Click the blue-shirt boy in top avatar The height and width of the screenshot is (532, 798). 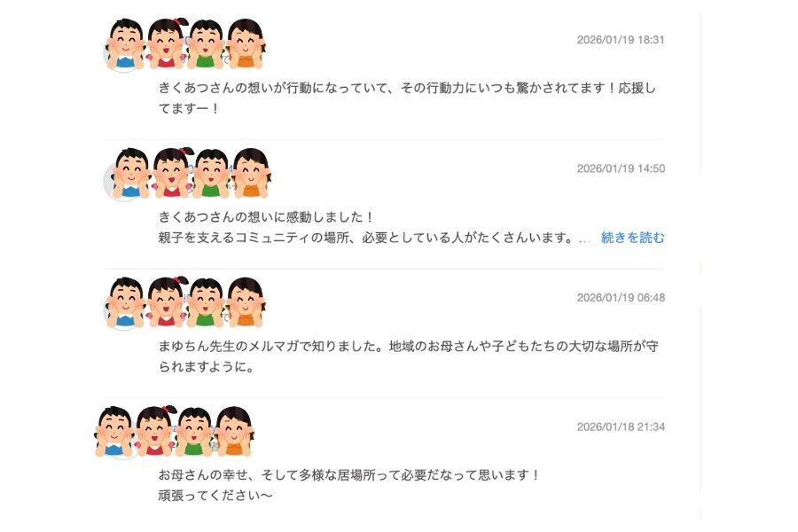click(x=125, y=44)
